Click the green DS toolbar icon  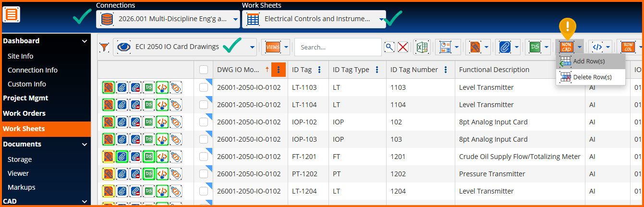(x=534, y=47)
